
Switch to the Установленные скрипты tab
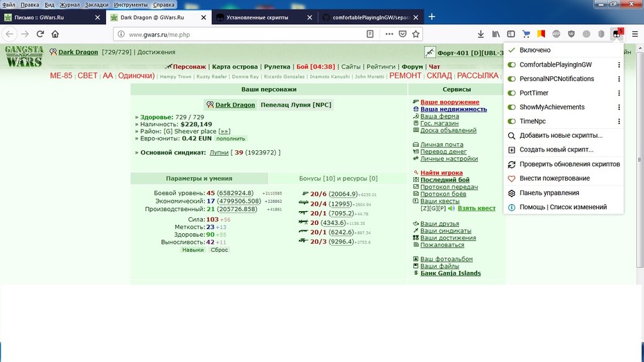265,17
